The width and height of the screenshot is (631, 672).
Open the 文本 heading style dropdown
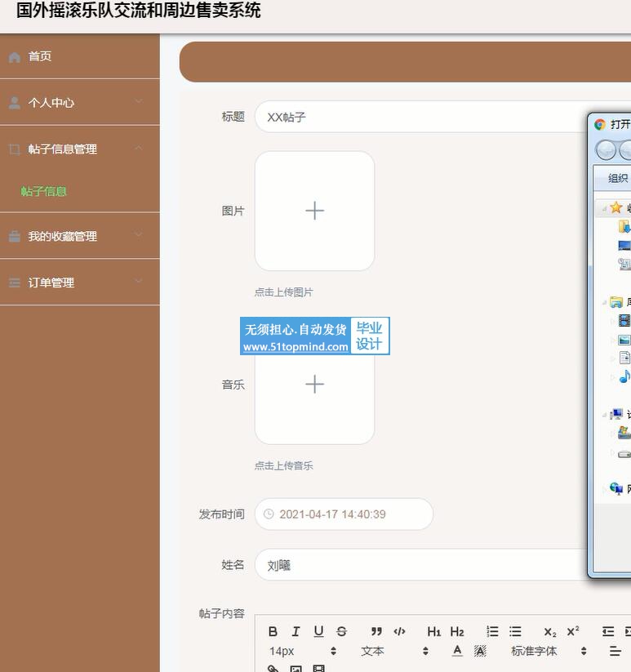[x=394, y=651]
